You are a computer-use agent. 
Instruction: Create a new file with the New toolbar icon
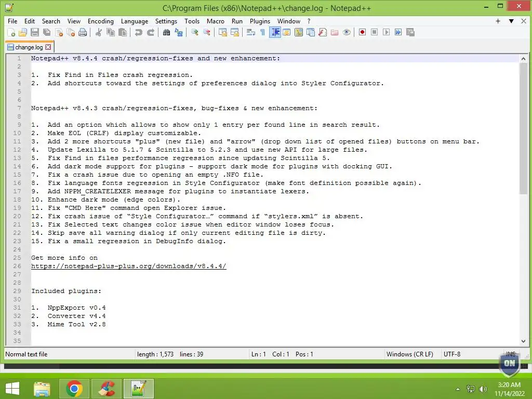tap(11, 32)
